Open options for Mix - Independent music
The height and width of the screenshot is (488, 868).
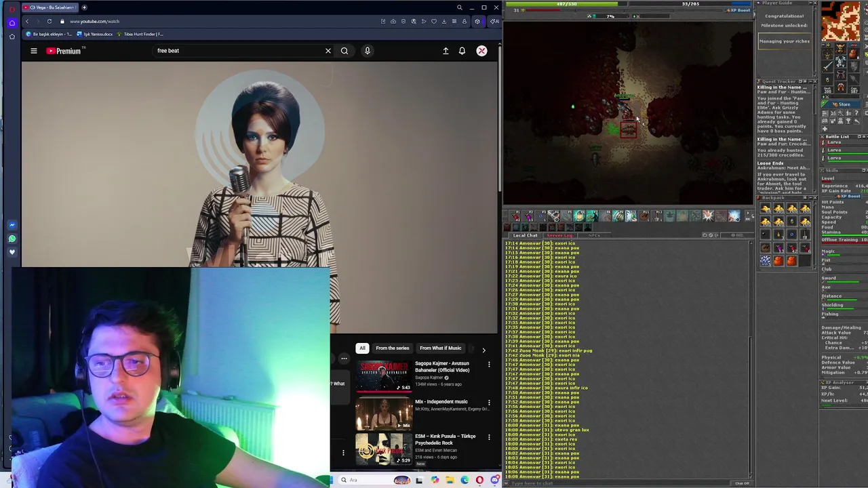pyautogui.click(x=489, y=403)
